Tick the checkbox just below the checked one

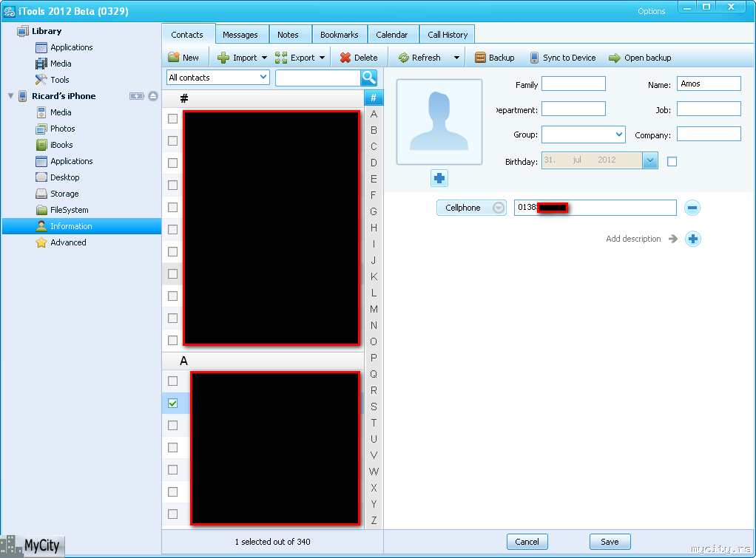coord(172,426)
